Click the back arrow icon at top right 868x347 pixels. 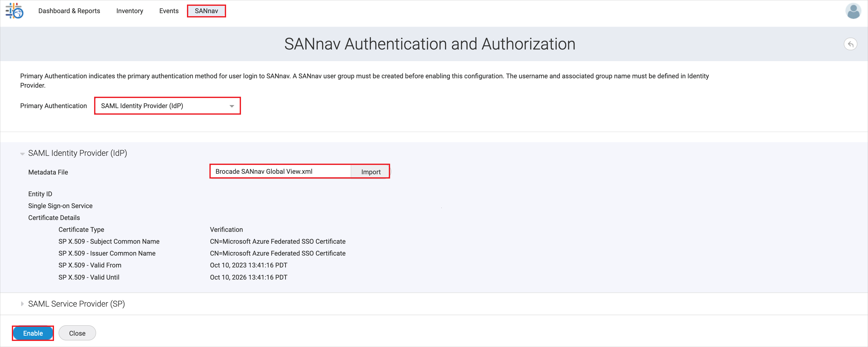(851, 43)
